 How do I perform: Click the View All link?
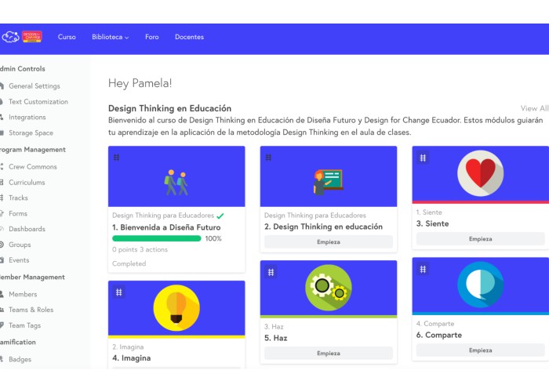click(534, 108)
